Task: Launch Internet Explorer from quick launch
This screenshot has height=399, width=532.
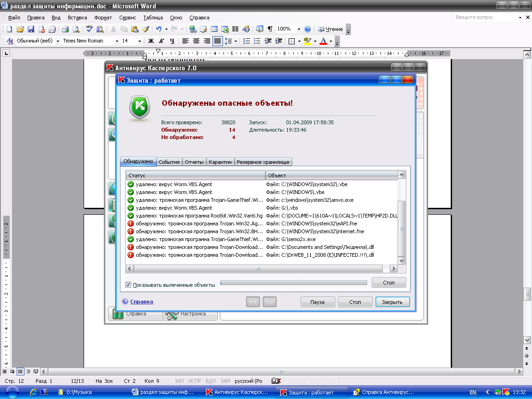Action: pyautogui.click(x=33, y=392)
